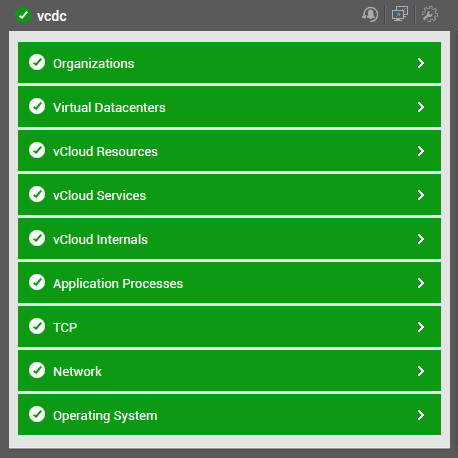
Task: Select the Operating System label
Action: (105, 416)
